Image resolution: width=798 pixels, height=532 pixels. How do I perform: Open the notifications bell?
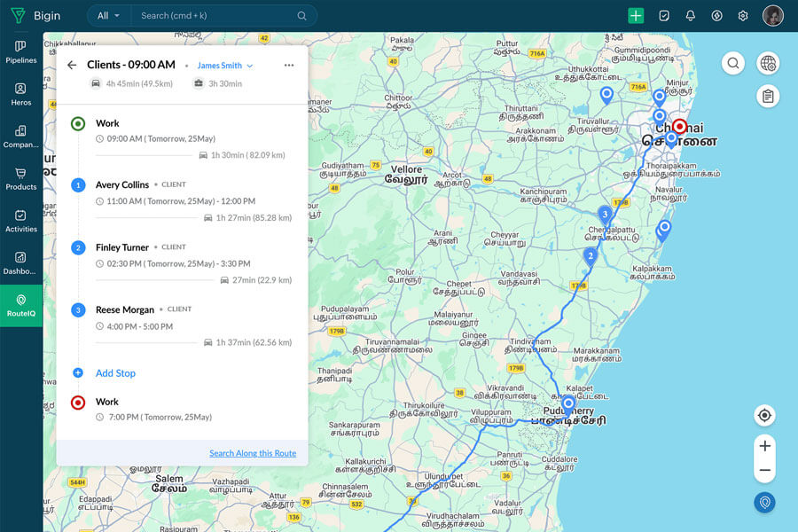690,16
